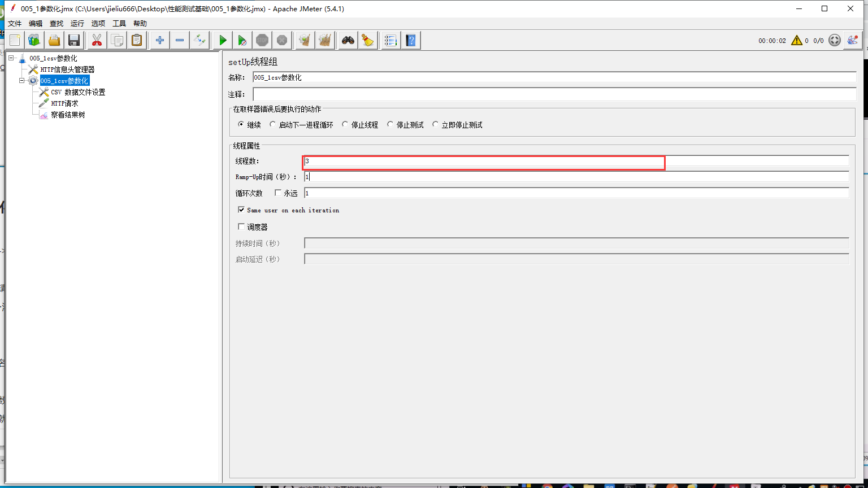The width and height of the screenshot is (868, 488).
Task: Click the remote engines status round icon
Action: (835, 40)
